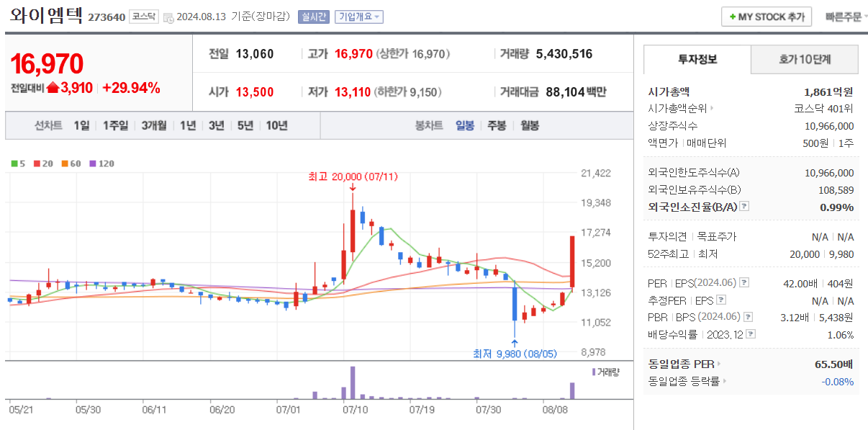Screen dimensions: 868x430
Task: Select the 3년 line chart period
Action: [217, 125]
